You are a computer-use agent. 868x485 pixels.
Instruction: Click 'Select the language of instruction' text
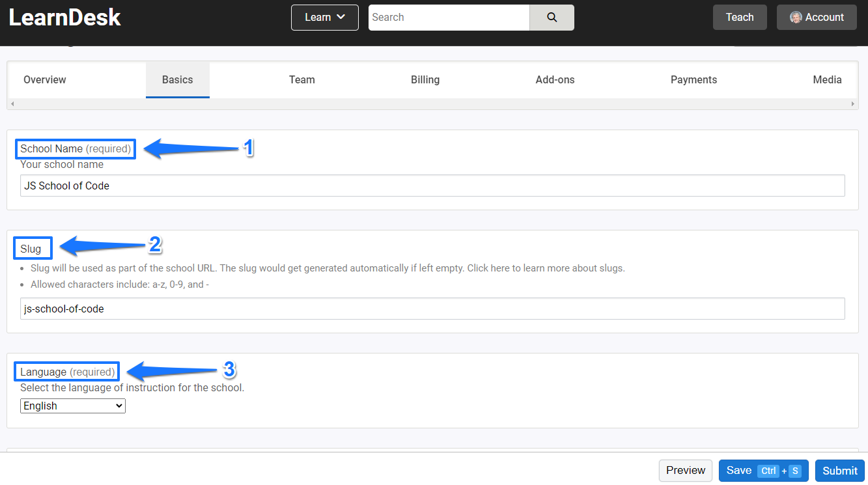pos(132,388)
